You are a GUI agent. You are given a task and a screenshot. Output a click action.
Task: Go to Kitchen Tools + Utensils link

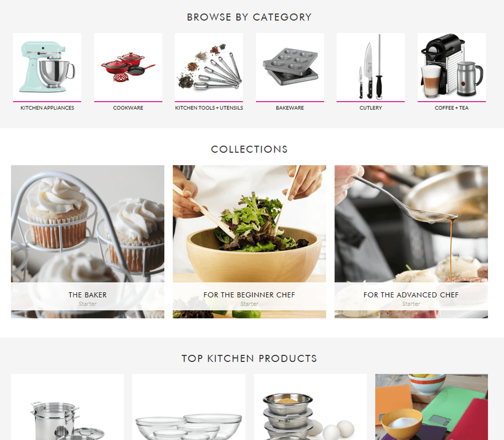coord(209,108)
